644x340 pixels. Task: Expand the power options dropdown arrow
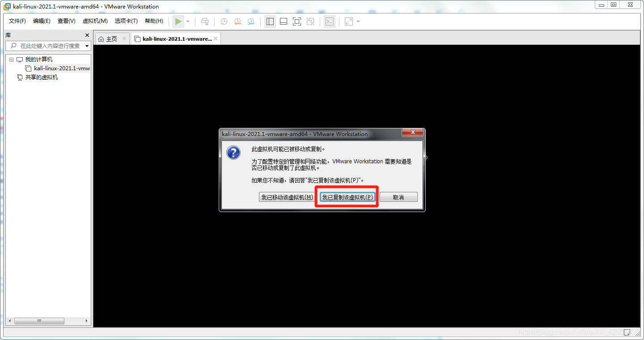[188, 21]
